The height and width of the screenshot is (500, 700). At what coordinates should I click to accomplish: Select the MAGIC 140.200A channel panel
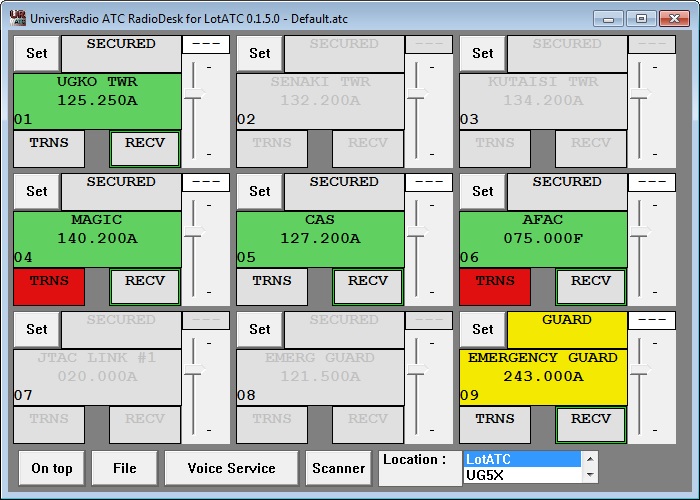[97, 239]
